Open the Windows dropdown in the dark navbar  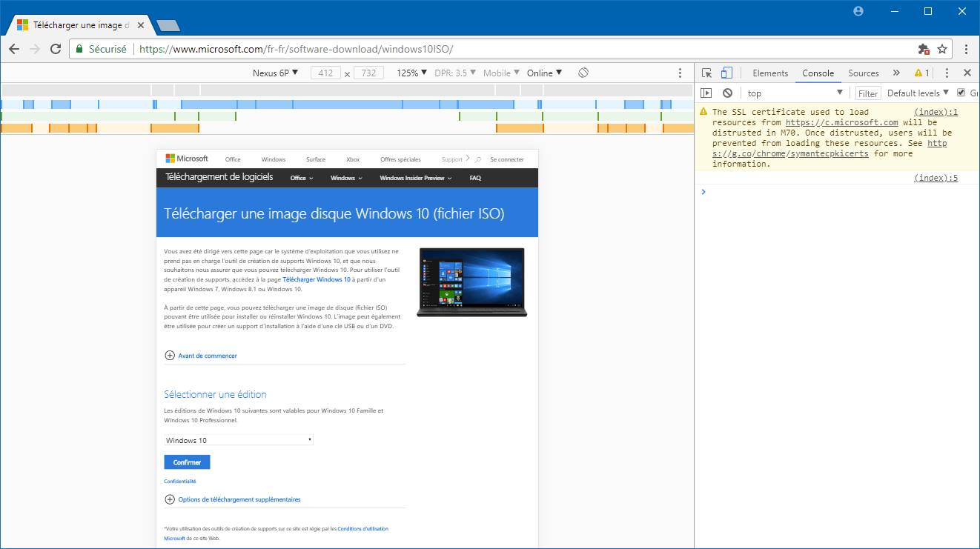pos(347,178)
